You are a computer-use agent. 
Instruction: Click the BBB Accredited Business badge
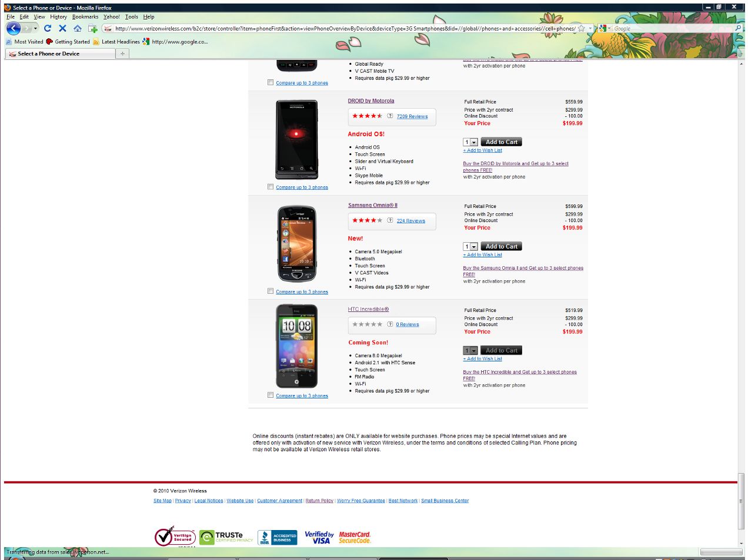click(x=278, y=537)
